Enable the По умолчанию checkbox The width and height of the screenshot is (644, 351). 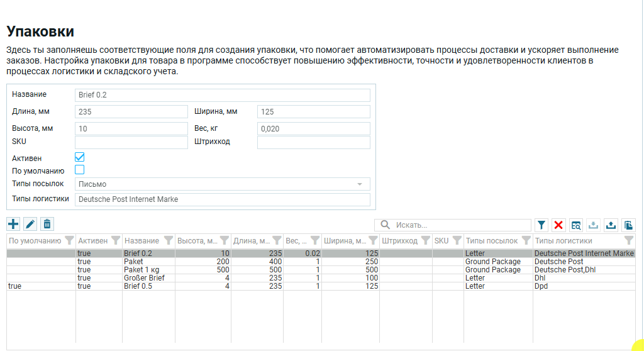pos(80,170)
